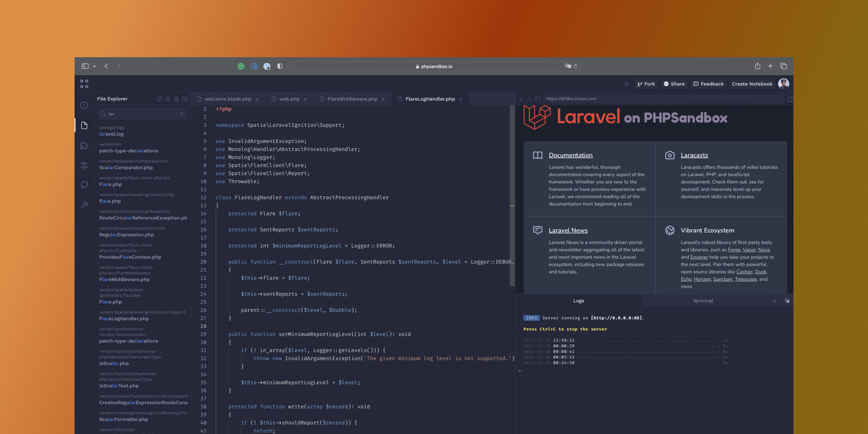868x434 pixels.
Task: Click the Share button
Action: click(x=674, y=84)
